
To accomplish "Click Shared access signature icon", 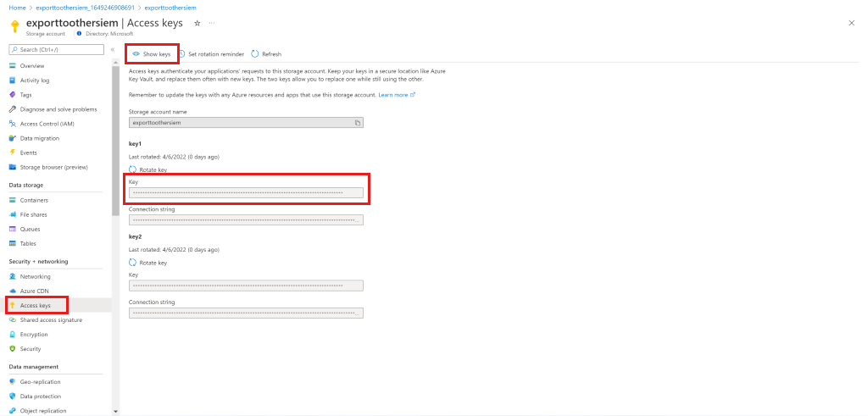I will tap(12, 319).
